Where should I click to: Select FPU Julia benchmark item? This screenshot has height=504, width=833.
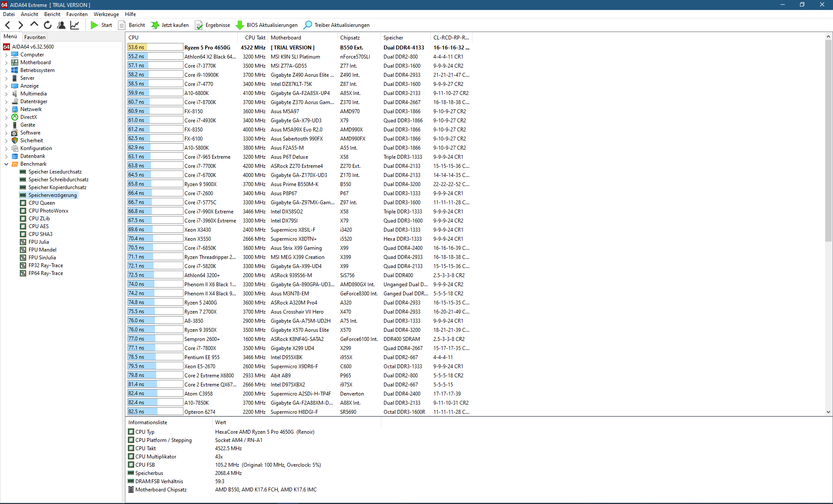point(39,242)
